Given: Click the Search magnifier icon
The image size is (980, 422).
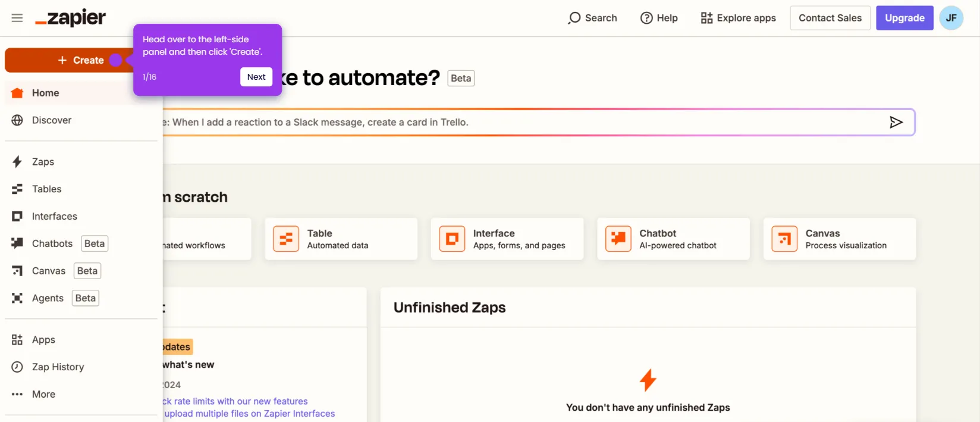Looking at the screenshot, I should [x=574, y=18].
